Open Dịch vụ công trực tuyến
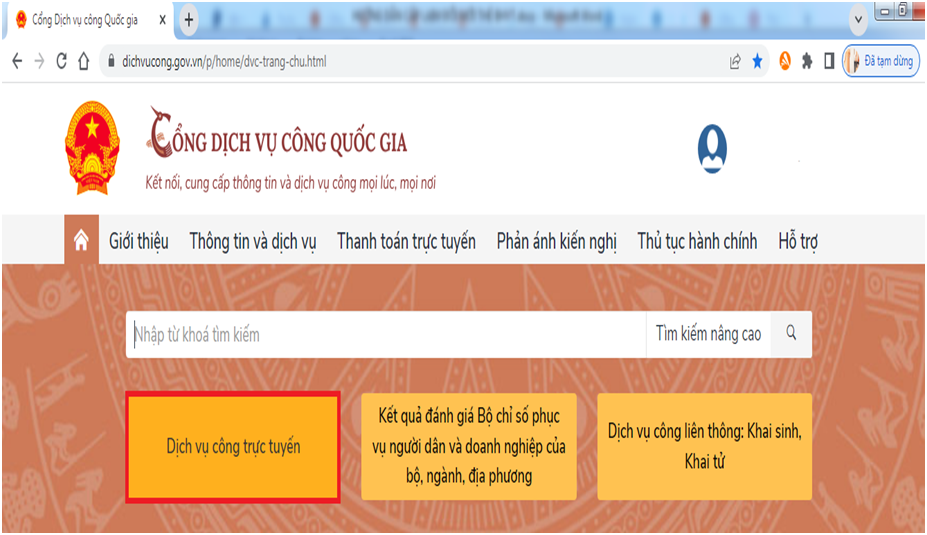This screenshot has width=927, height=535. pos(233,447)
